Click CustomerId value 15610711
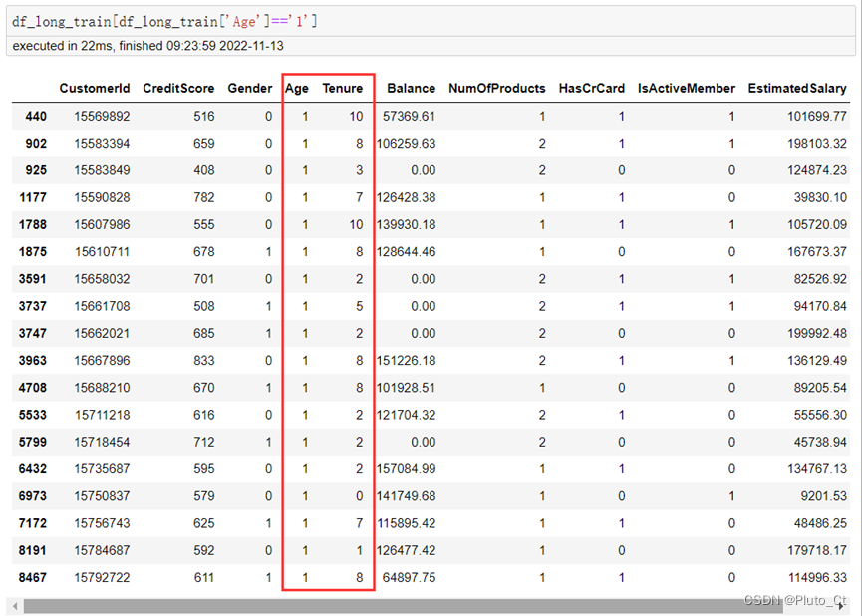The height and width of the screenshot is (616, 862). (x=103, y=252)
